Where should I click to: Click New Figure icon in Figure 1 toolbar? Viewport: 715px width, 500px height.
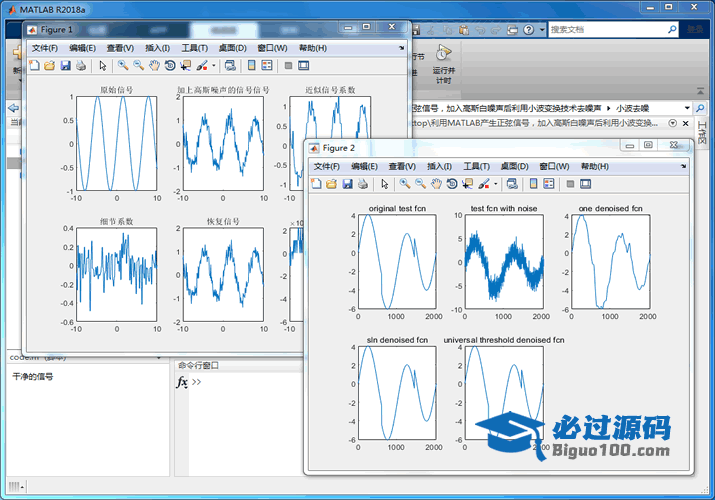click(34, 66)
